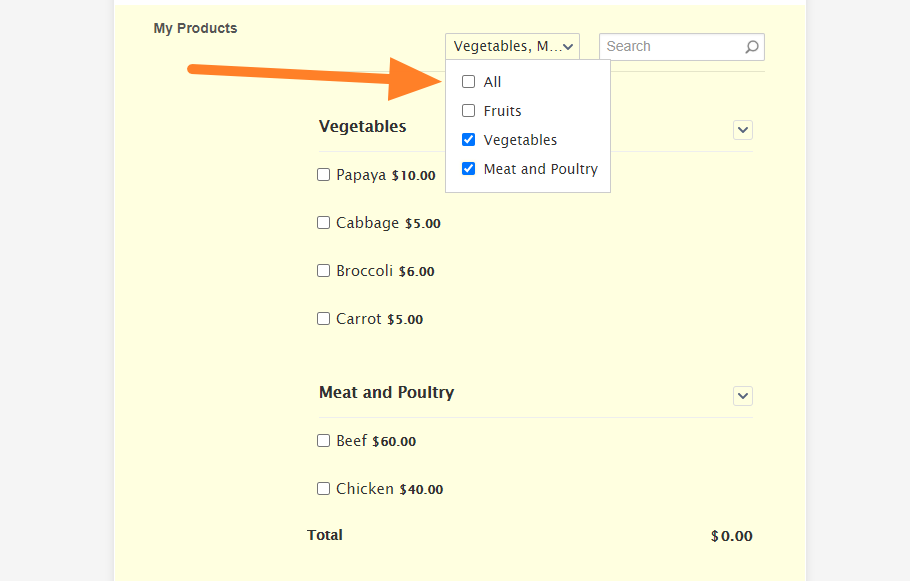Select the Papaya product checkbox
The width and height of the screenshot is (910, 581).
click(x=323, y=175)
